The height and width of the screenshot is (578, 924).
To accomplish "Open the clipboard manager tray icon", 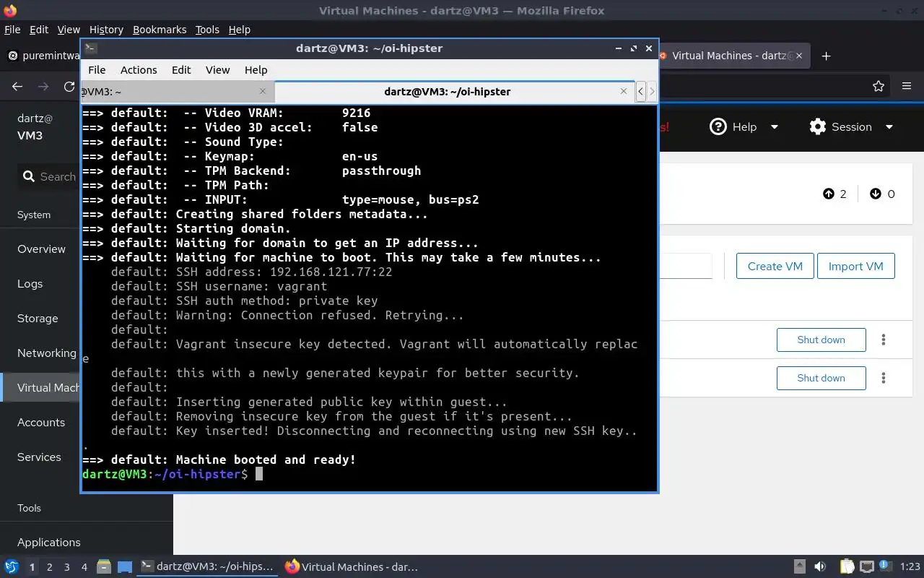I will pos(847,567).
